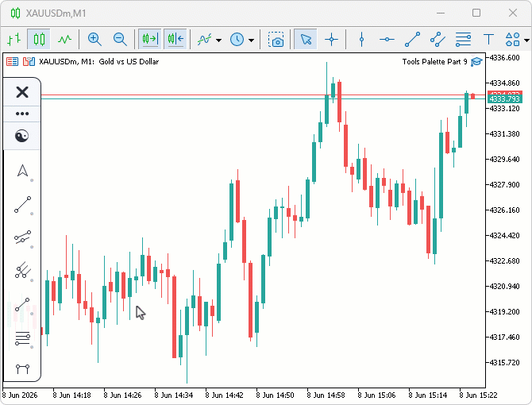Expand the timeframe dropdown arrow
The width and height of the screenshot is (532, 405).
point(252,40)
